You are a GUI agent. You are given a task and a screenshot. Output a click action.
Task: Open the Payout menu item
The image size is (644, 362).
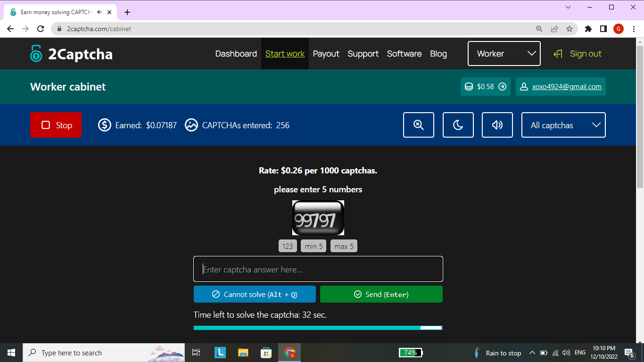(x=326, y=54)
